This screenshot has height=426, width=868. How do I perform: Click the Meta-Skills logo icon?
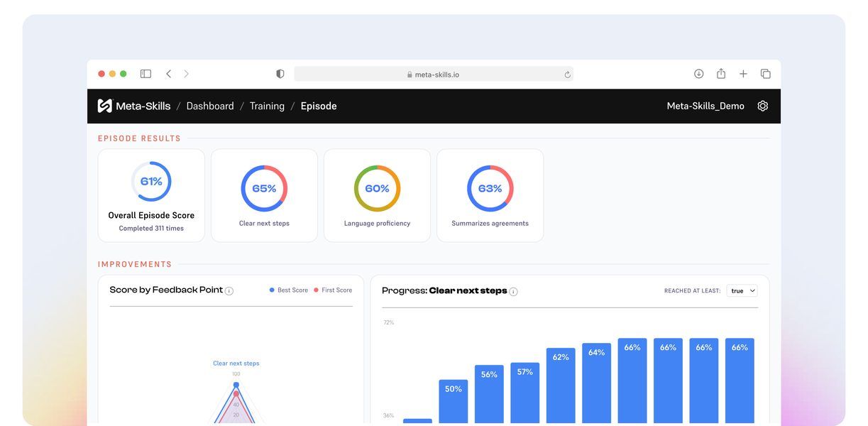click(x=105, y=106)
